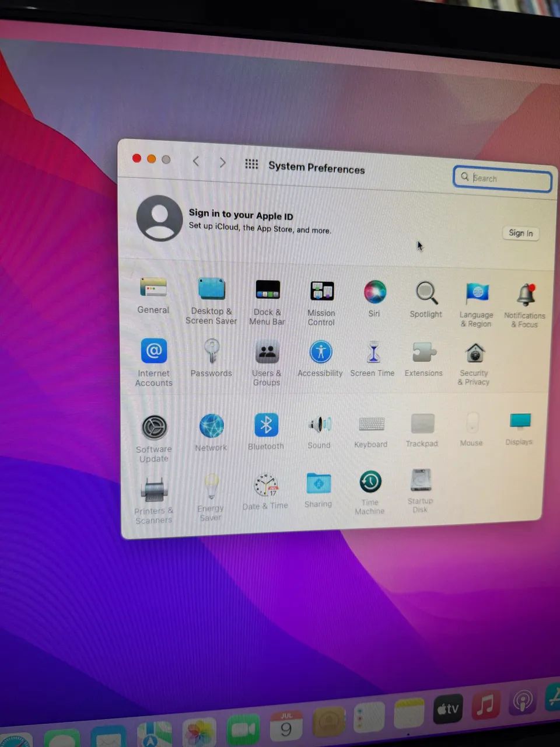Open Screen Time preferences
The width and height of the screenshot is (560, 747).
373,358
